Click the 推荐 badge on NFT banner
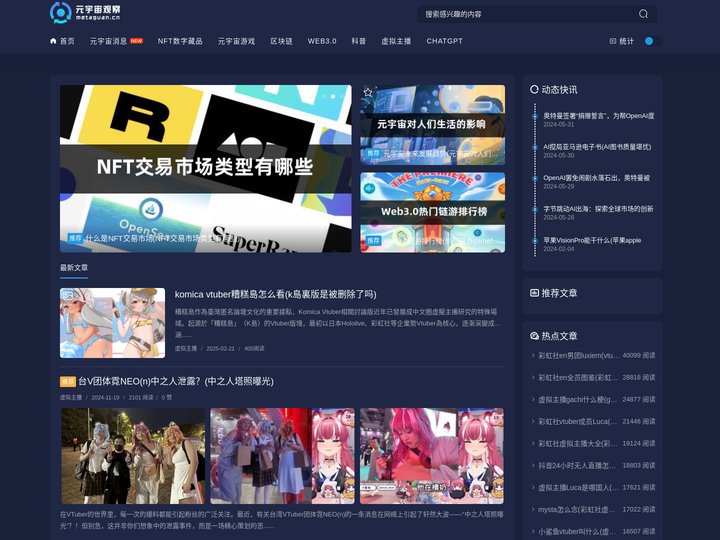 click(x=75, y=238)
